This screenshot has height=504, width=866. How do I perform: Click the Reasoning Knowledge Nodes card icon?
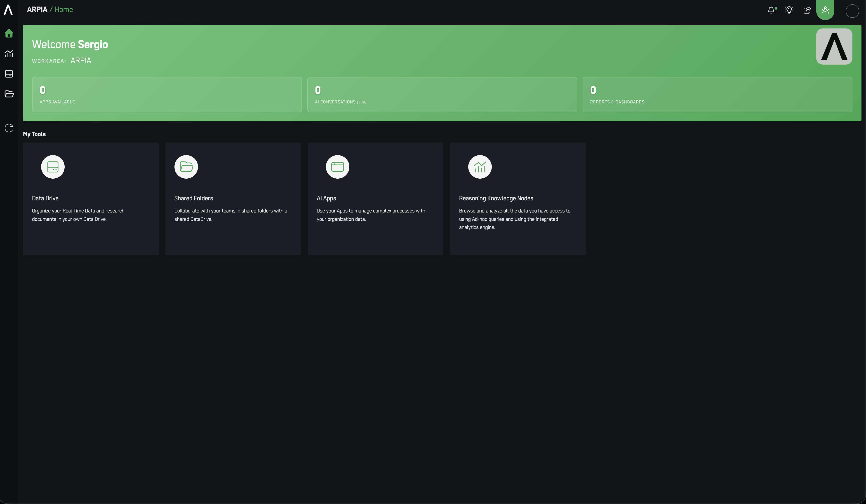pos(480,167)
